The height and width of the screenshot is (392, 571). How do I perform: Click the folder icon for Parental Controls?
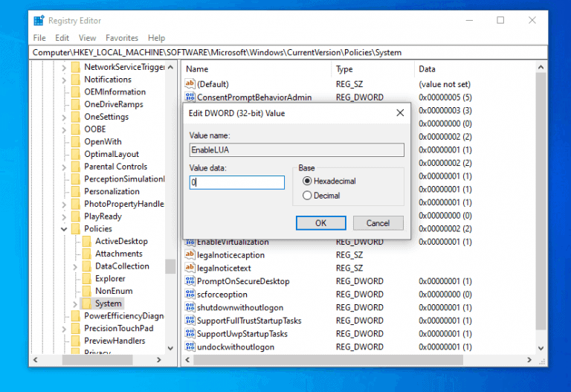pyautogui.click(x=75, y=167)
